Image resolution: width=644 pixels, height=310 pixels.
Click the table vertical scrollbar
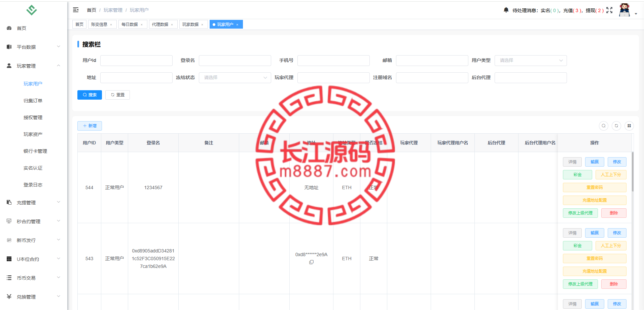(x=633, y=172)
